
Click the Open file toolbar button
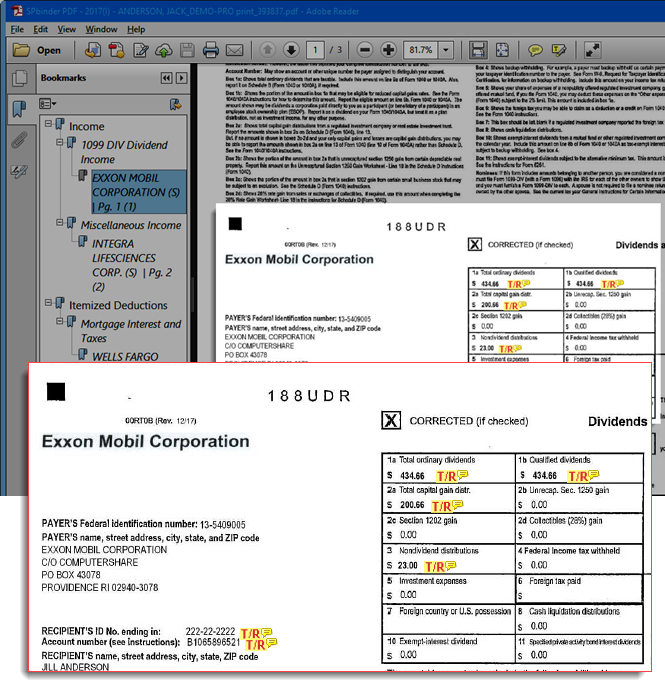pyautogui.click(x=38, y=50)
